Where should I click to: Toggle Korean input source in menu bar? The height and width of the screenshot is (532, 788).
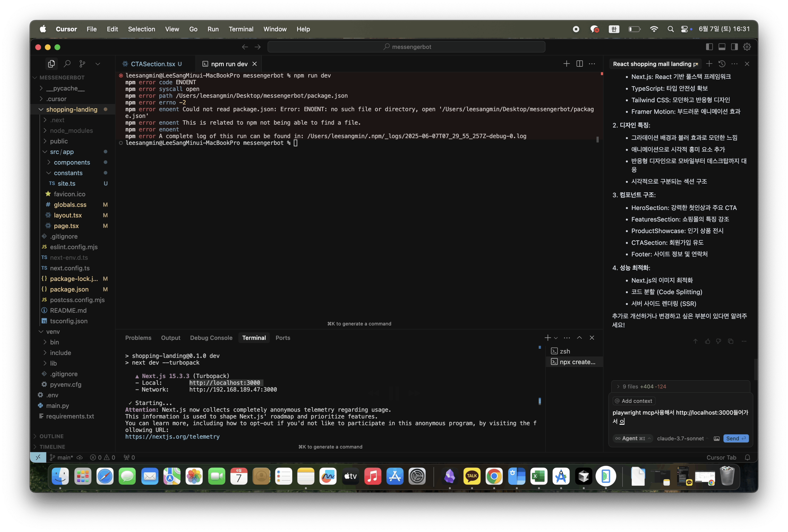614,29
